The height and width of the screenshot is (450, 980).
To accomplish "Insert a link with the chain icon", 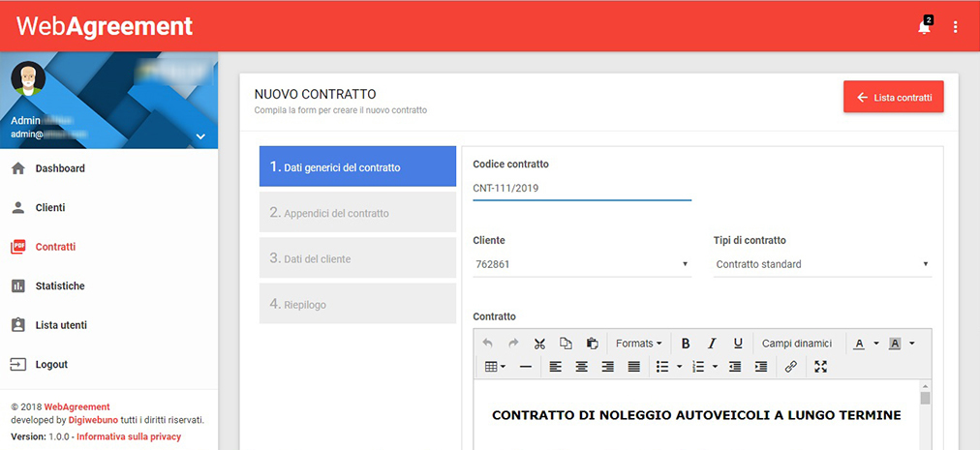I will [790, 367].
